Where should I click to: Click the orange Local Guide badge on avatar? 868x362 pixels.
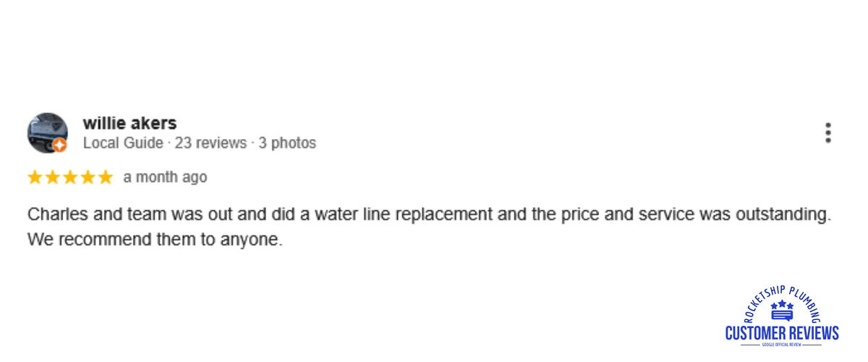point(59,145)
